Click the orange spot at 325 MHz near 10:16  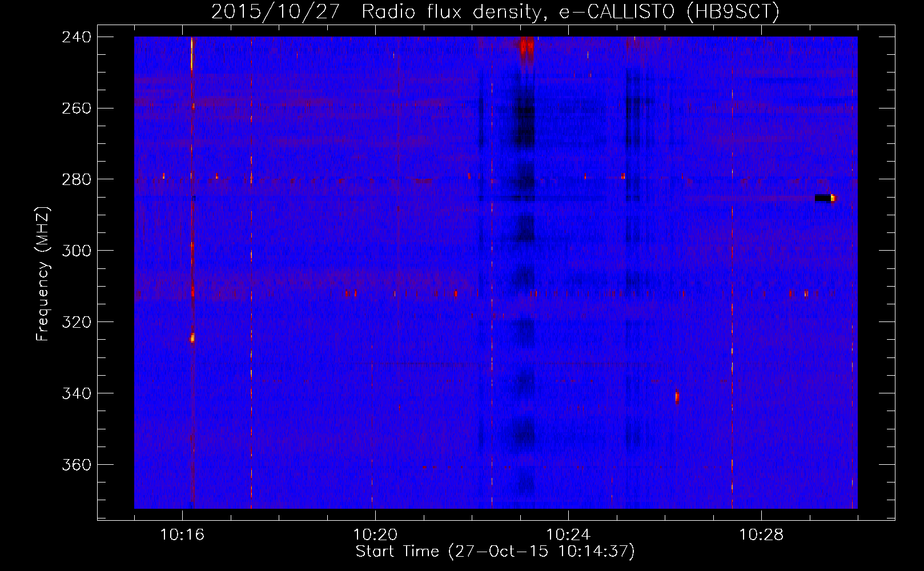pos(192,337)
